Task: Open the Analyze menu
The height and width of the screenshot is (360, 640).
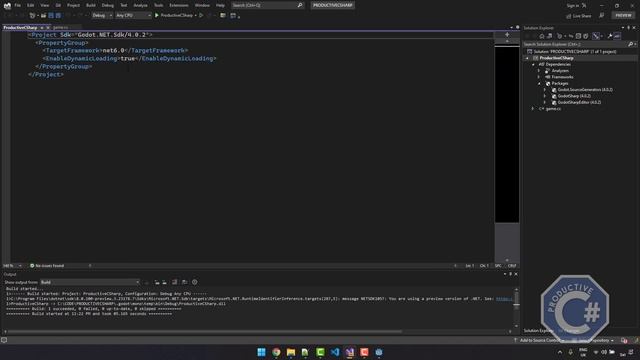Action: pos(140,5)
